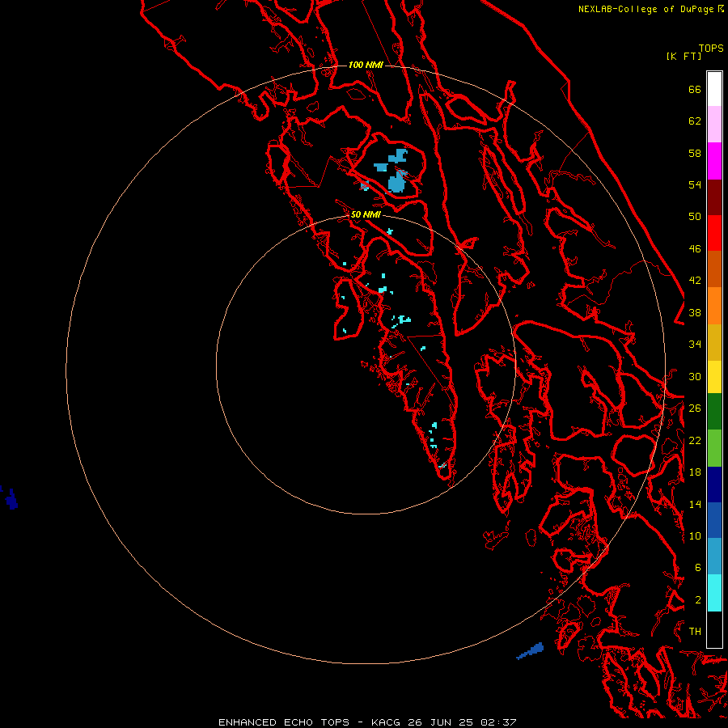The image size is (728, 728).
Task: Click the '34' legend value label
Action: point(695,345)
